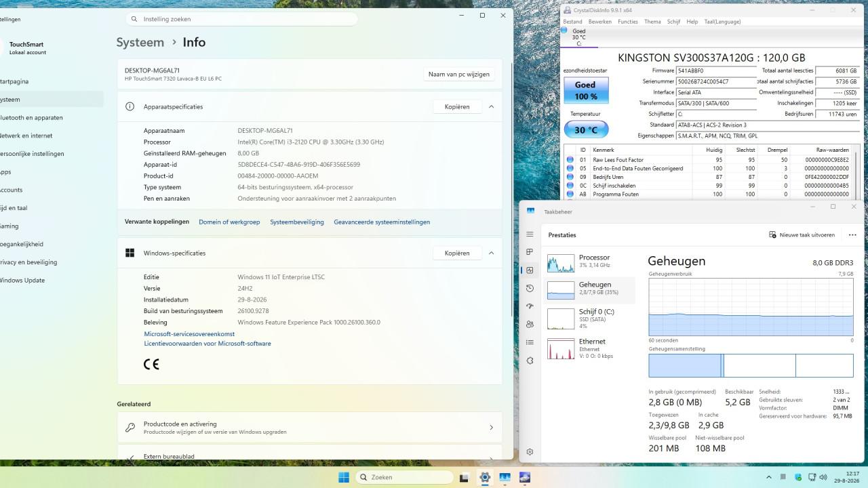Screen dimensions: 868x488
Task: Open Microsoft-servicesovereenkomst link
Action: point(189,334)
